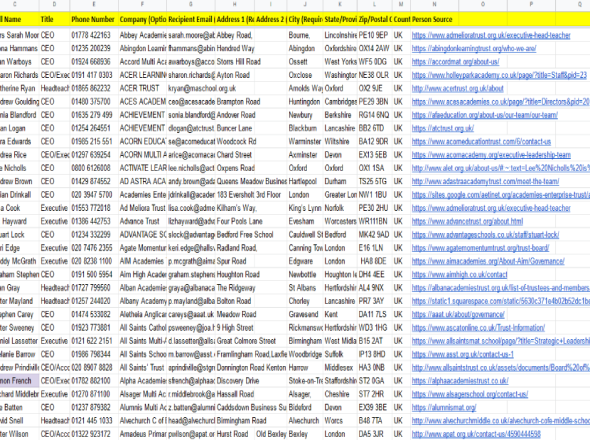Select the "Hayward" name cell
This screenshot has width=590, height=440.
tap(19, 221)
